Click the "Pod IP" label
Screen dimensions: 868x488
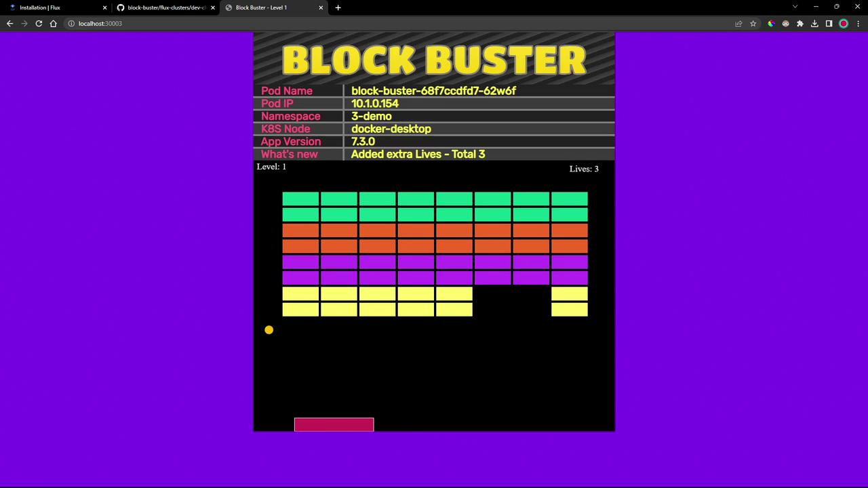[277, 104]
